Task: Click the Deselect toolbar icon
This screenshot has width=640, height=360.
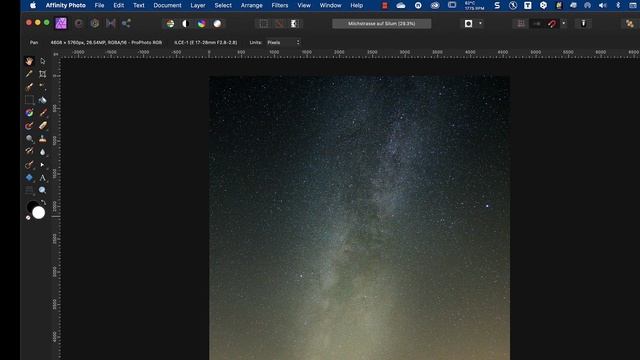Action: (x=279, y=24)
